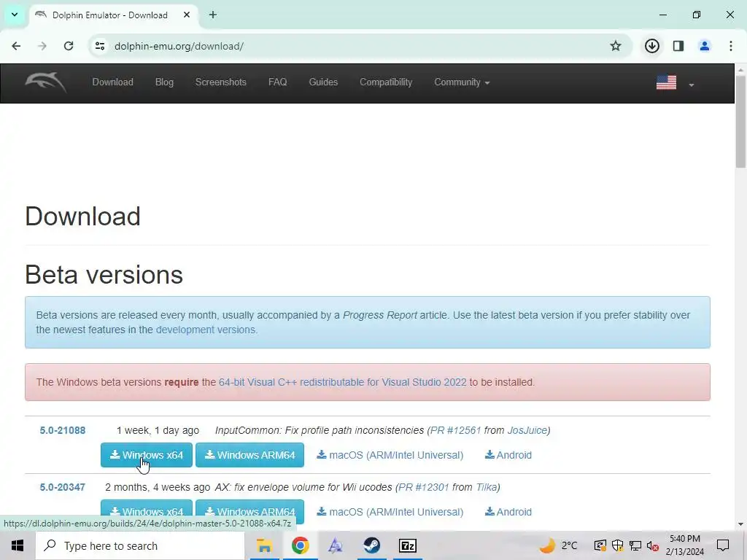Open a new browser tab with plus
Screen dimensions: 747x560
click(x=213, y=15)
